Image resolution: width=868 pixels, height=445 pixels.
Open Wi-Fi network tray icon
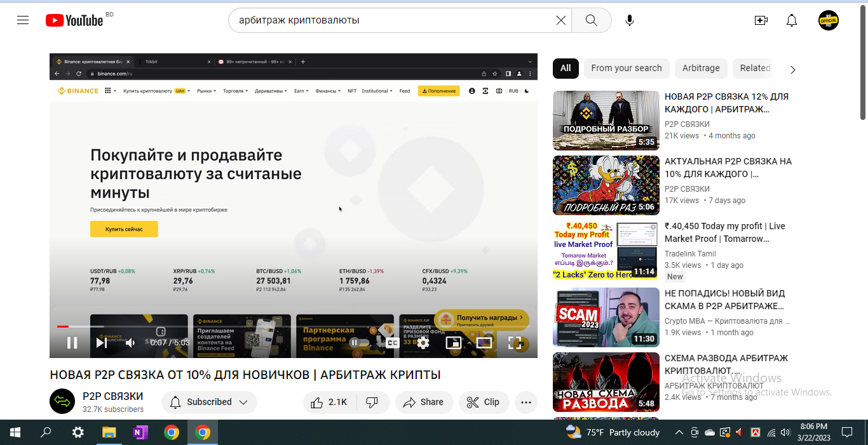pyautogui.click(x=771, y=432)
